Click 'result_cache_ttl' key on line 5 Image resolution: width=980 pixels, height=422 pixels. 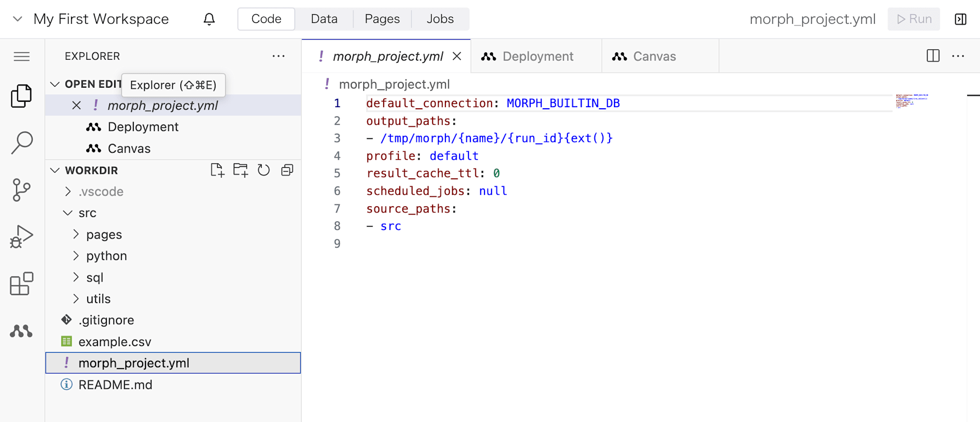[422, 173]
